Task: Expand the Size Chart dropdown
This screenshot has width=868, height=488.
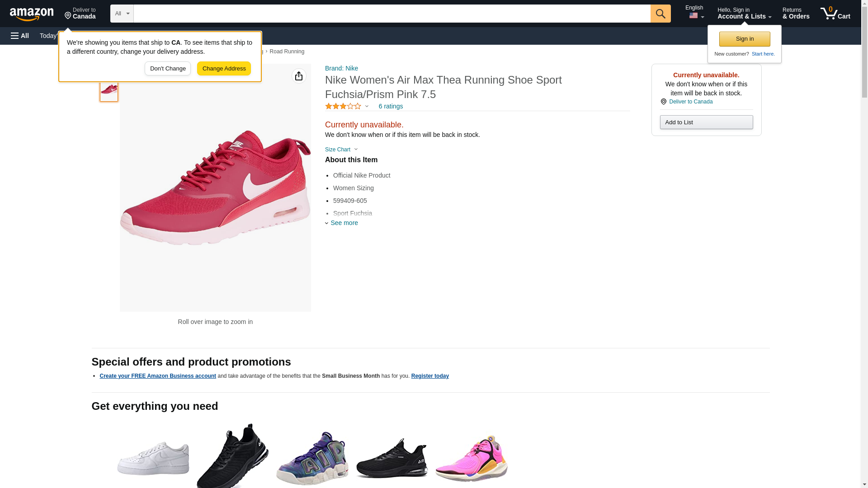Action: (341, 150)
